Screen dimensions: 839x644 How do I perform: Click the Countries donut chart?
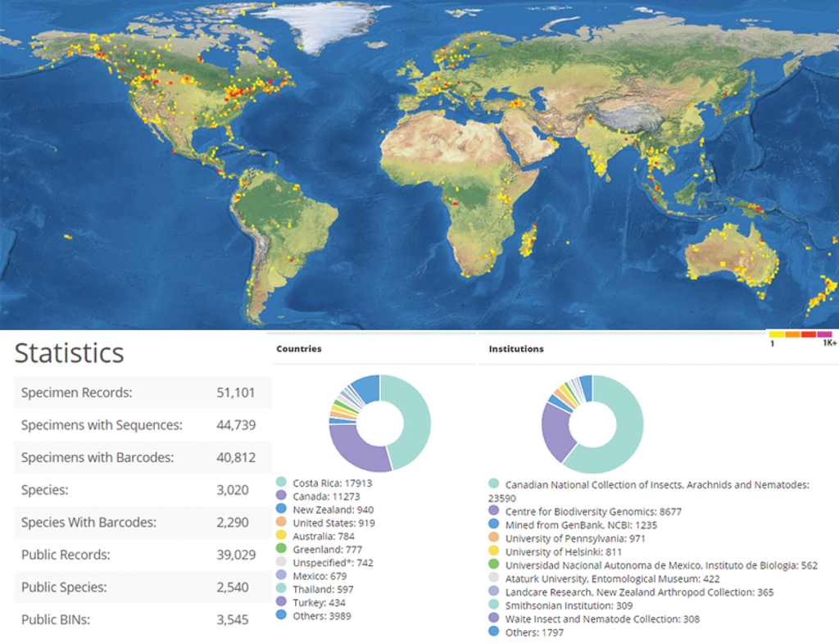pyautogui.click(x=380, y=423)
